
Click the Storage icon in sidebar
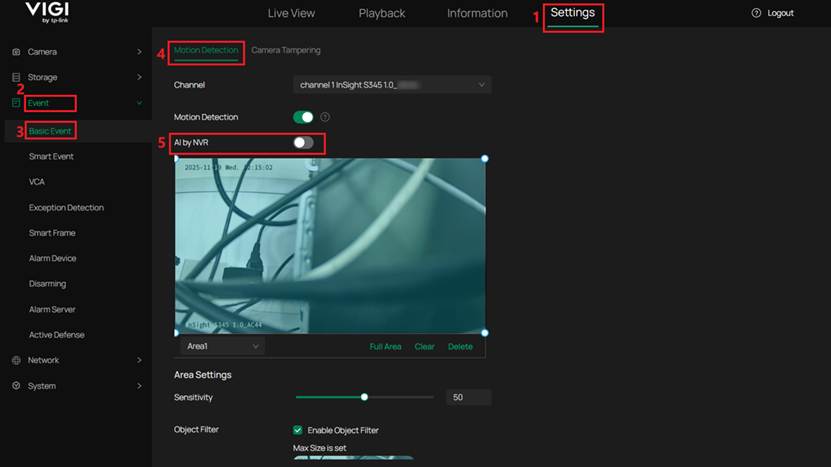16,77
